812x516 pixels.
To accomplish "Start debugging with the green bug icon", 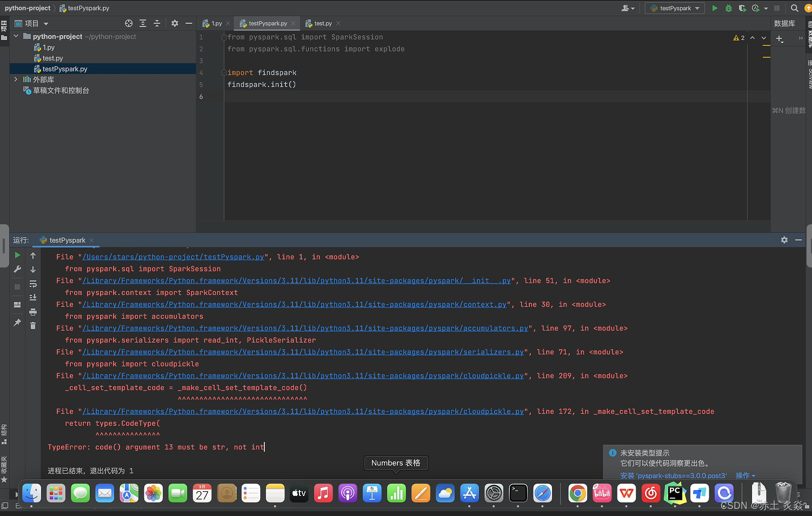I will click(729, 8).
